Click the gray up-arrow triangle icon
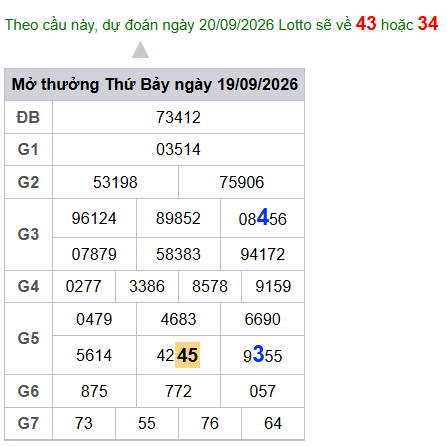447x446 pixels. [x=140, y=50]
